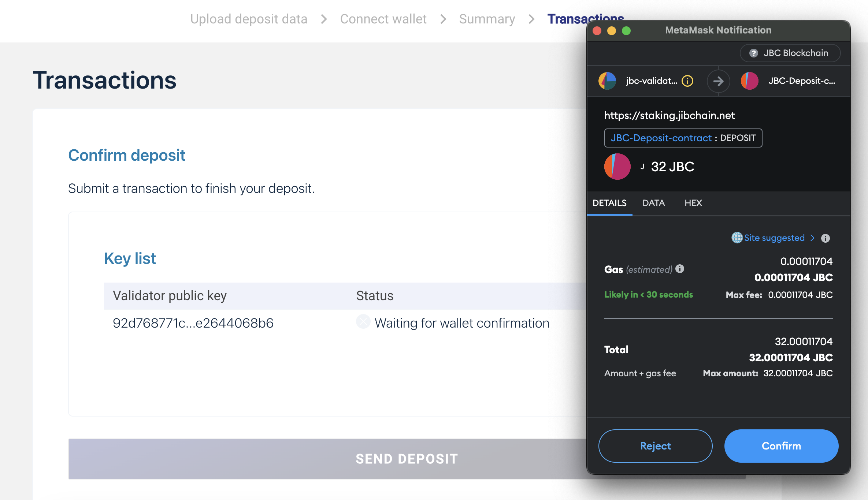Click the question mark icon beside JBC Blockchain
Screen dimensions: 868x500
click(x=753, y=53)
